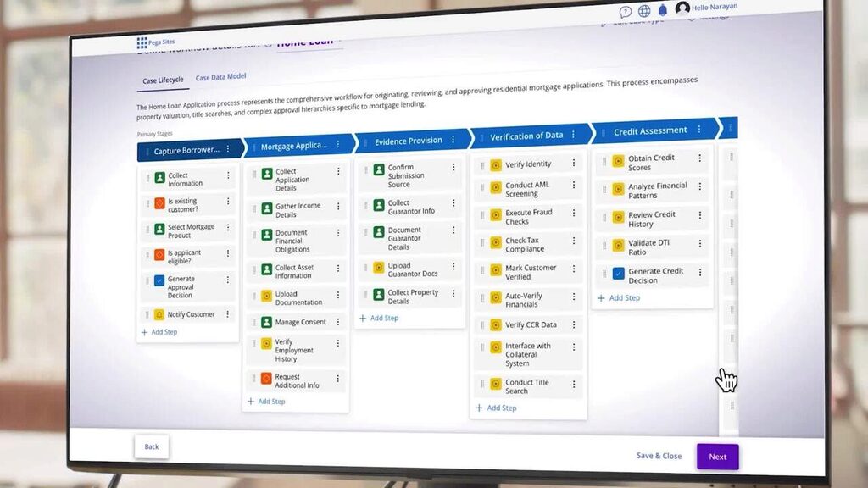
Task: Select Verification of Data stage header
Action: 531,136
